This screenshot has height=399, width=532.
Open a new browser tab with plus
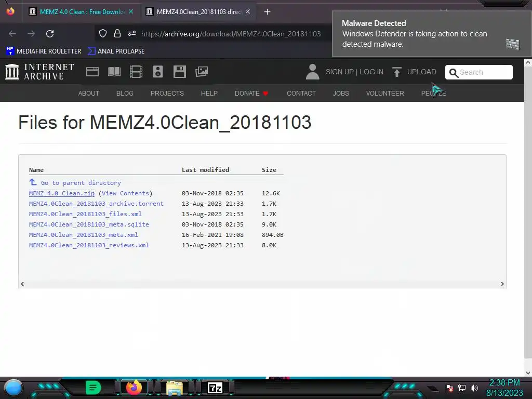pos(268,12)
